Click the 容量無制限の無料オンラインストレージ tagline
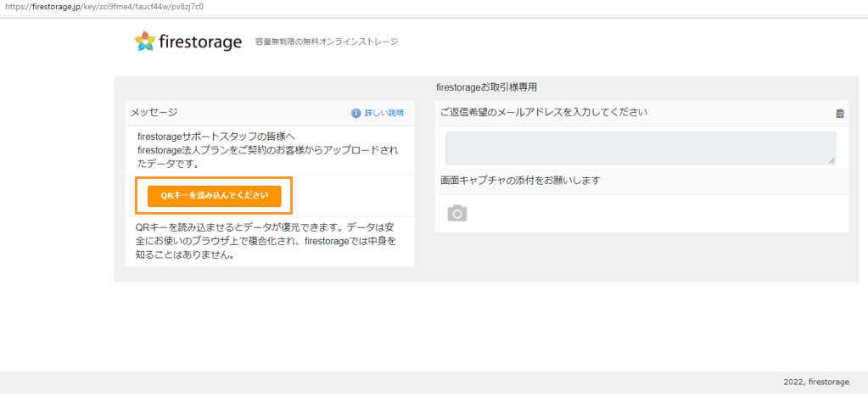The height and width of the screenshot is (402, 868). click(327, 42)
